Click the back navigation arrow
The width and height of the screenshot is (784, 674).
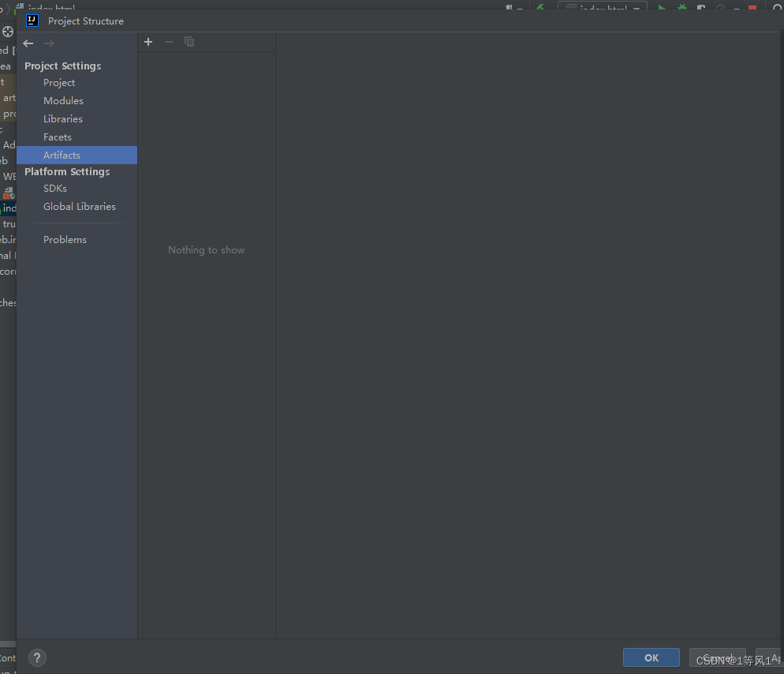pyautogui.click(x=28, y=43)
